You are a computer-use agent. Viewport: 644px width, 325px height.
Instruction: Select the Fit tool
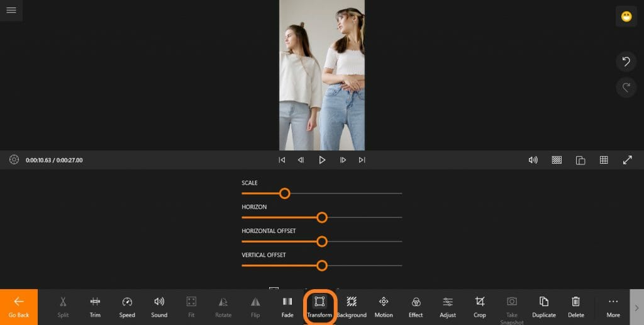[x=191, y=307]
